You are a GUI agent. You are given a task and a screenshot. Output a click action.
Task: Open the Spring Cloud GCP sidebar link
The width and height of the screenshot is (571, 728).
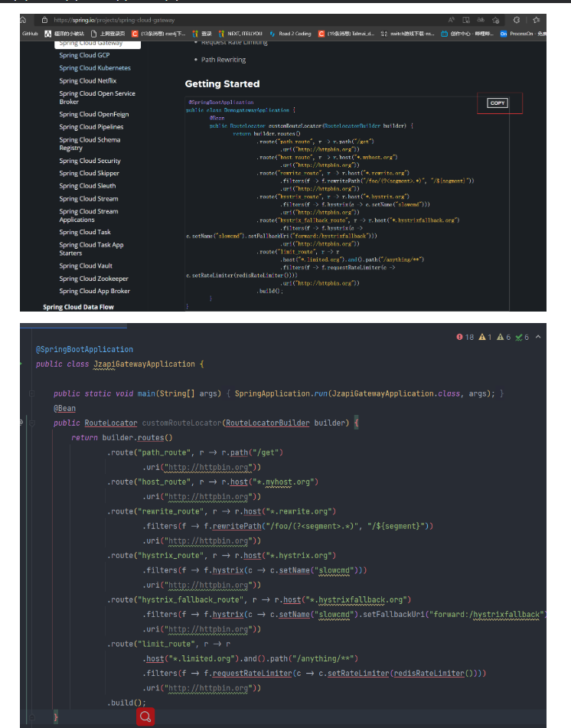point(84,55)
